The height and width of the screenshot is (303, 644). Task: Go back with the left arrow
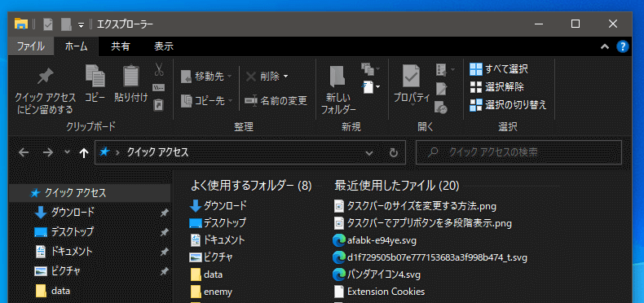point(24,153)
